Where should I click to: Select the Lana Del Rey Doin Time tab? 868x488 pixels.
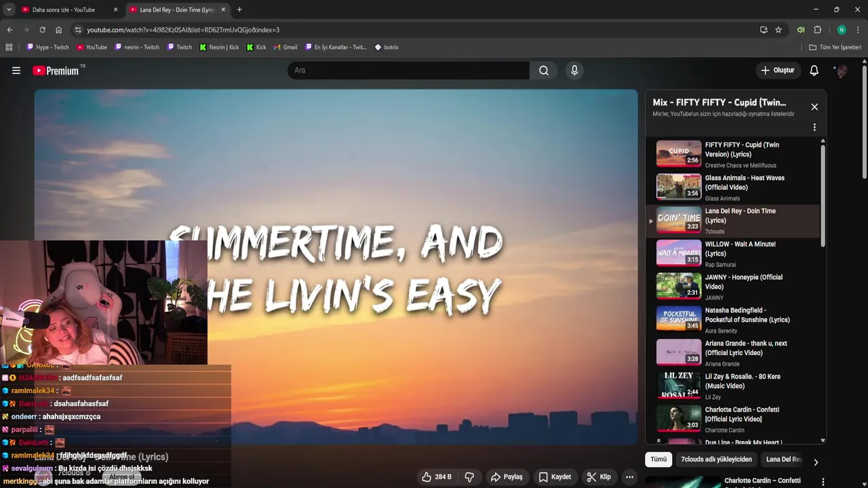[176, 9]
